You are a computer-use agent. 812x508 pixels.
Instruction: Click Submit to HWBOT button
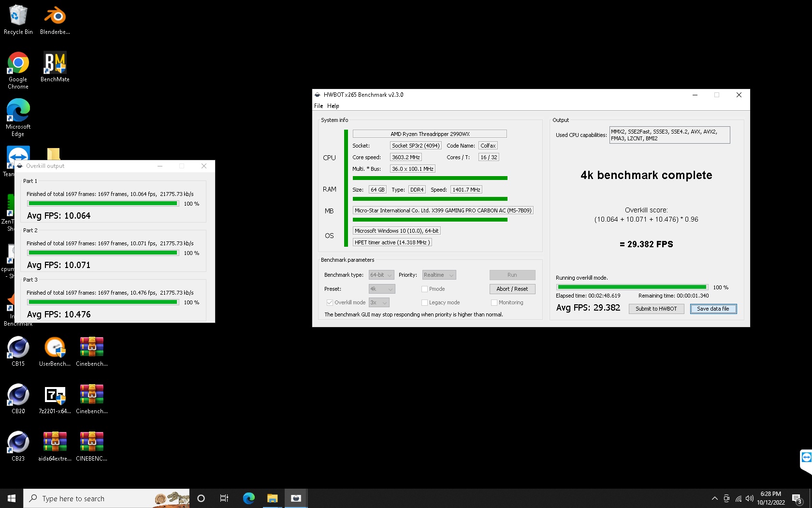pos(656,309)
